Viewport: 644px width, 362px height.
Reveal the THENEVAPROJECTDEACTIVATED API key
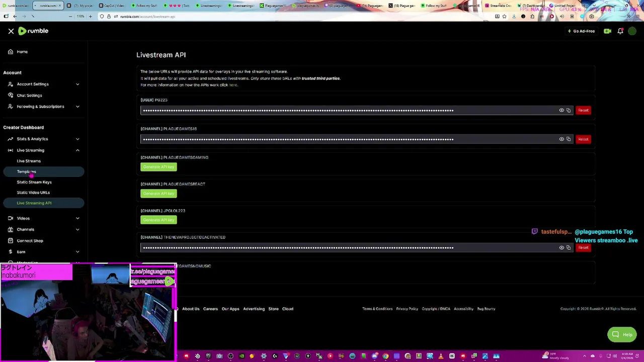tap(561, 248)
